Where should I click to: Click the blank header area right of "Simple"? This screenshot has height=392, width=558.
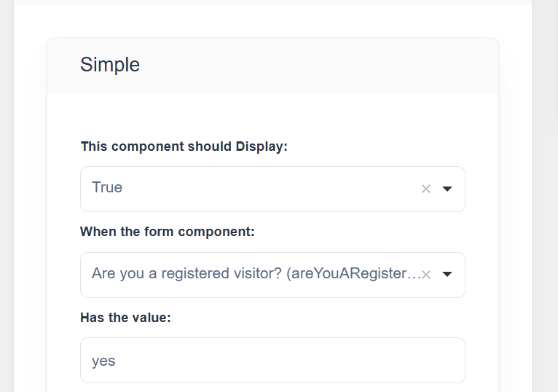pos(328,66)
